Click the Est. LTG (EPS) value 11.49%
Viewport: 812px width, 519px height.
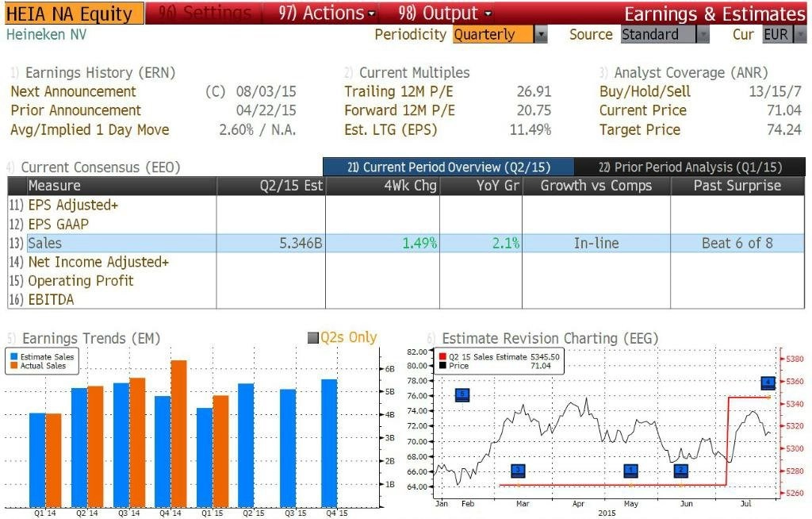pos(530,129)
